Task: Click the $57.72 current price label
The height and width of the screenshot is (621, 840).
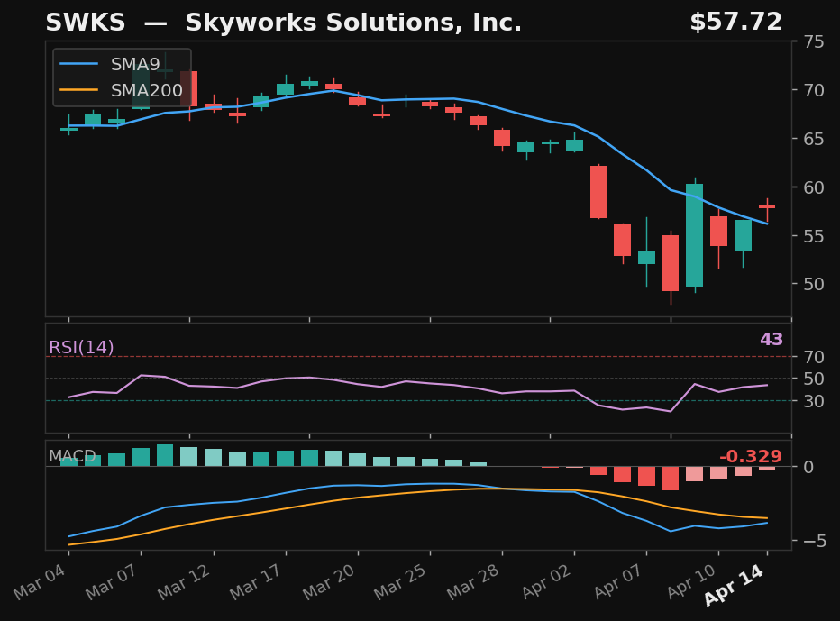Action: [x=736, y=23]
